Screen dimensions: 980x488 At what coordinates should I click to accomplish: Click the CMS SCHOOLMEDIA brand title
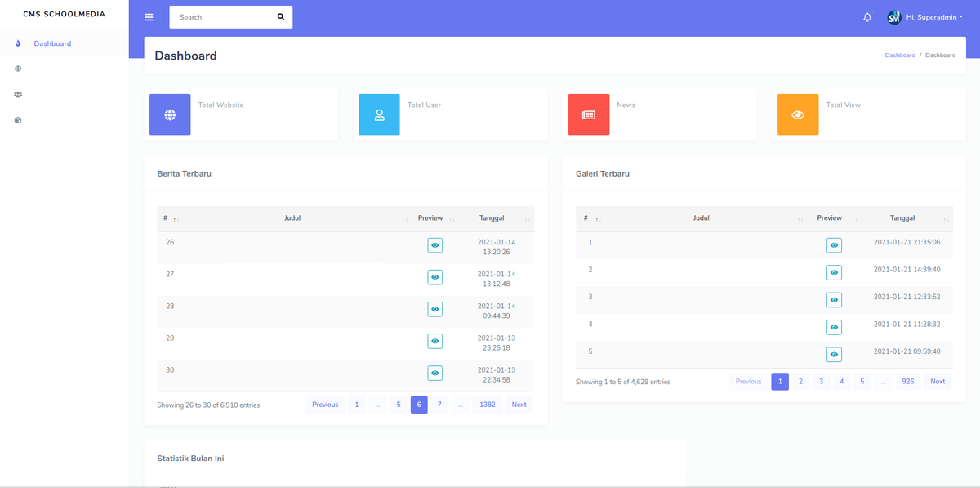65,14
